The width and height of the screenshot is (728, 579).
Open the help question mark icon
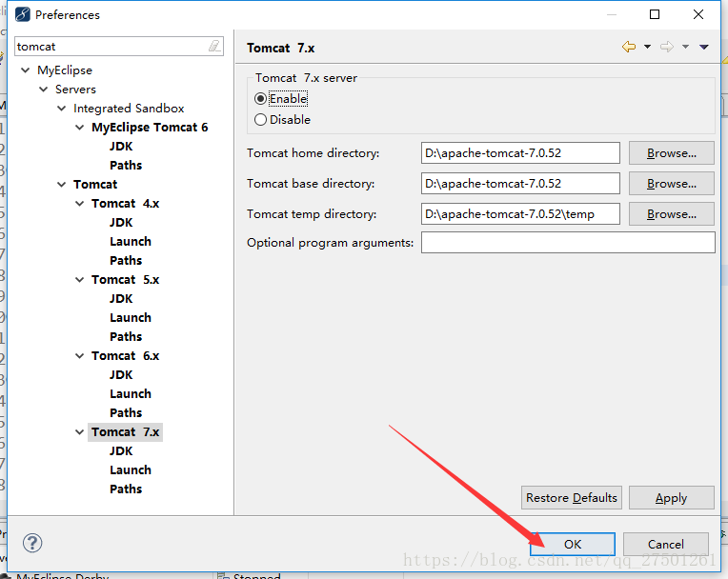point(32,543)
